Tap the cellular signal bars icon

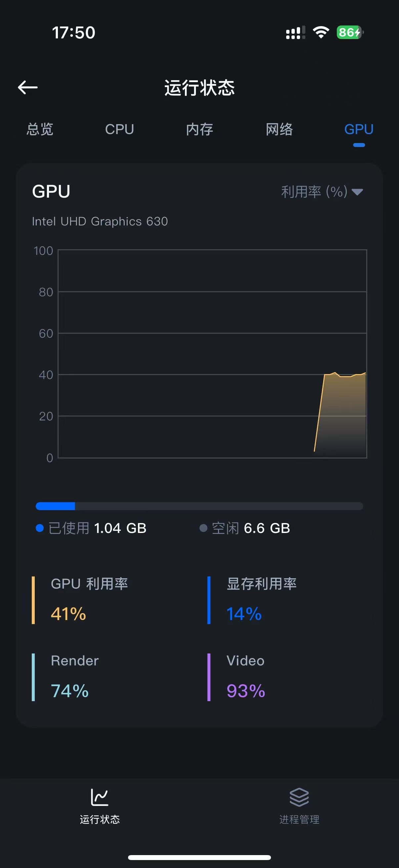(x=295, y=33)
